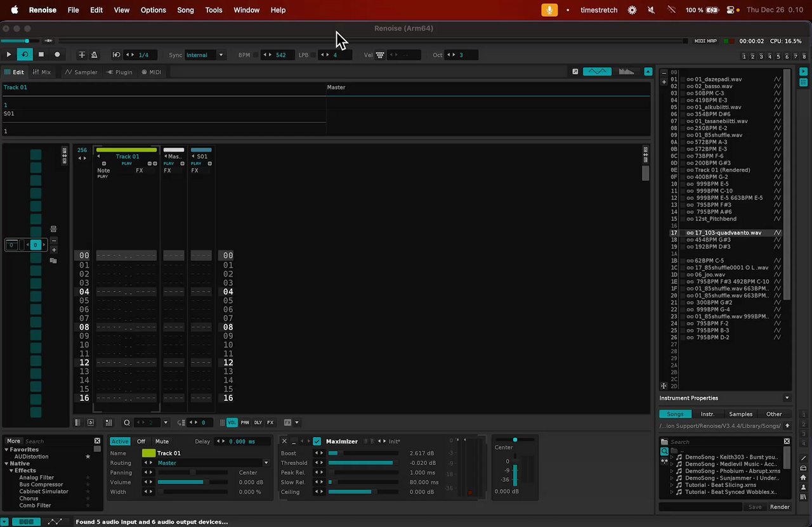812x527 pixels.
Task: Open the MIDI tab
Action: tap(152, 72)
